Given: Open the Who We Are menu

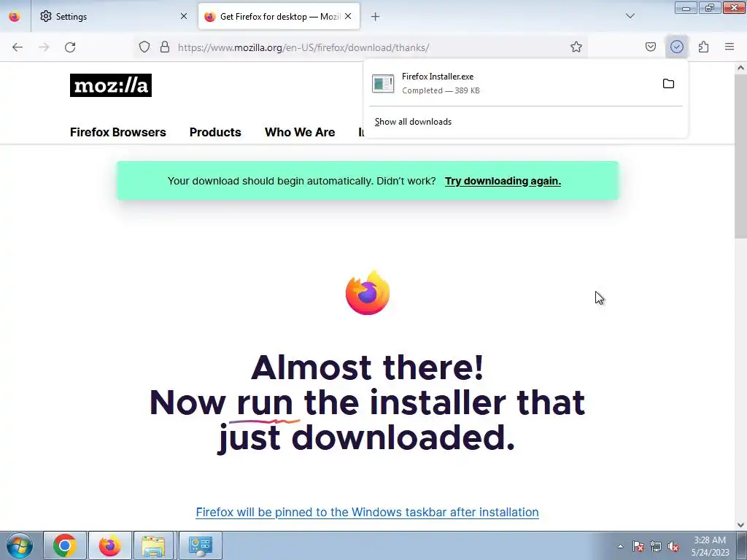Looking at the screenshot, I should [300, 133].
